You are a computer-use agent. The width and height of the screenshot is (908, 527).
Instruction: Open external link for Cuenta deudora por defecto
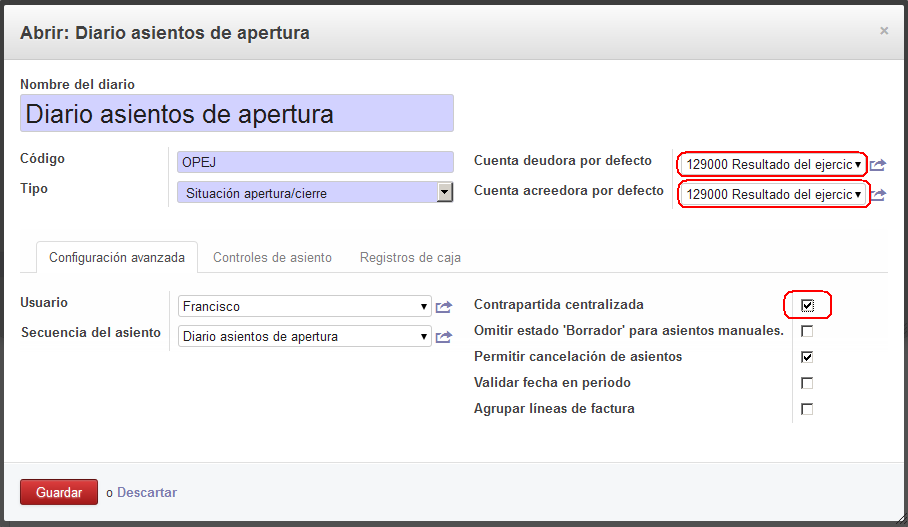coord(878,165)
